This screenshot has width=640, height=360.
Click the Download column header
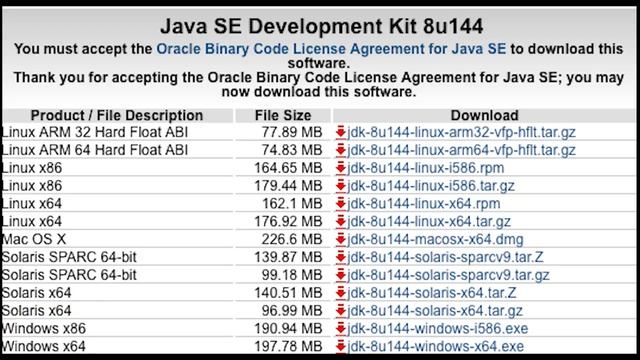pos(484,116)
